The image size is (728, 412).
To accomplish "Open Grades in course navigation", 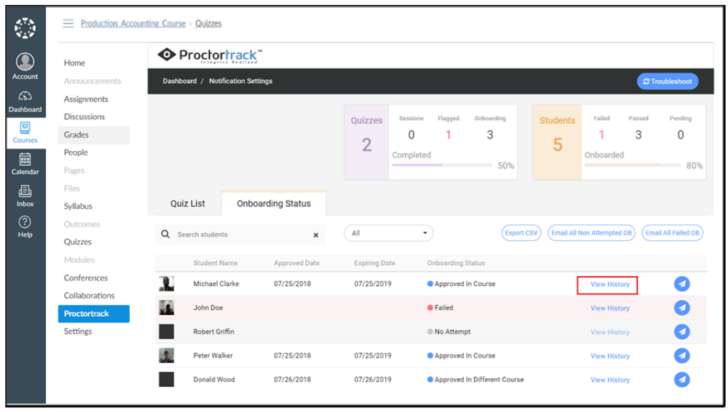I will 94,135.
